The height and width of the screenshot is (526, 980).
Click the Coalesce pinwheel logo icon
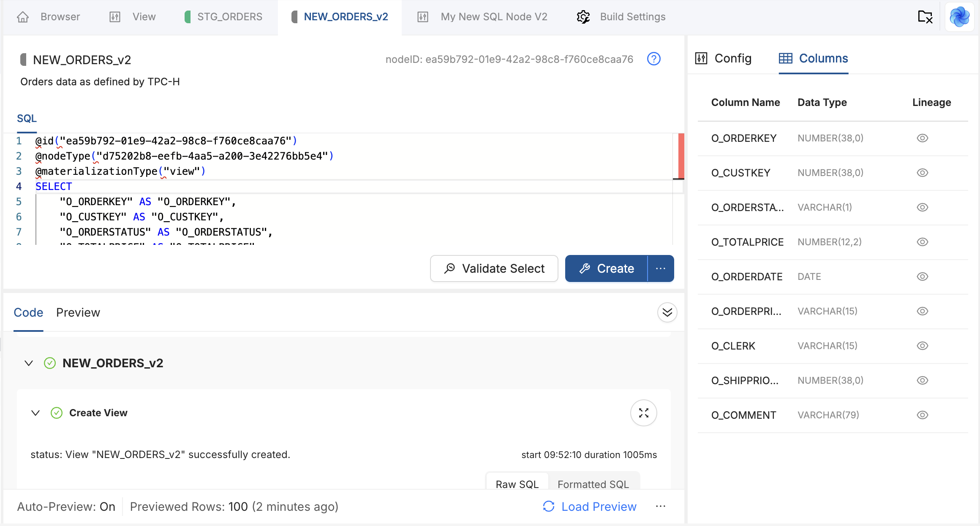[x=959, y=17]
